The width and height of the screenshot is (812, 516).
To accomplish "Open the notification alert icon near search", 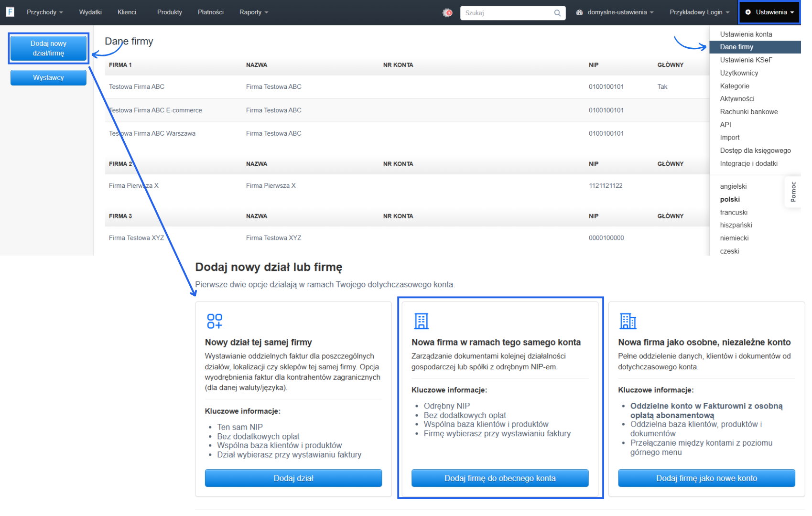I will click(447, 13).
